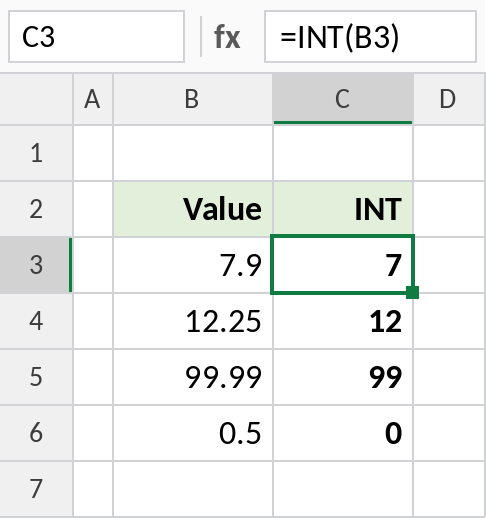This screenshot has width=486, height=518.
Task: Click the formula bar containing =INT(B3)
Action: click(x=370, y=37)
